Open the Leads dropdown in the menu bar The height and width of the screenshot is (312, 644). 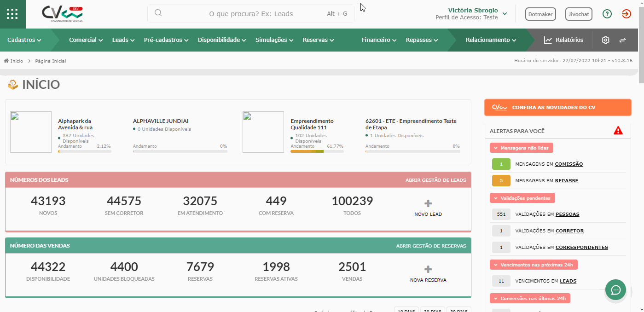point(123,40)
